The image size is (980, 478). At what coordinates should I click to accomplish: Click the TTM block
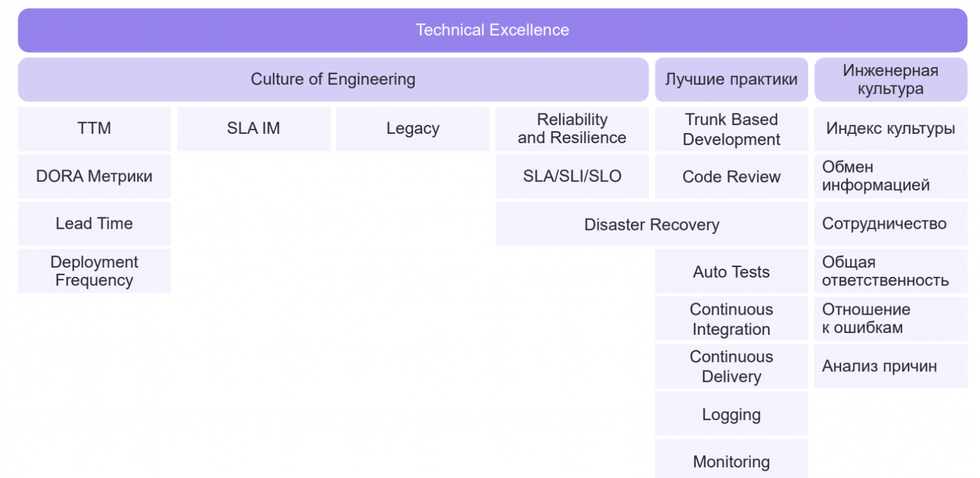(x=94, y=129)
